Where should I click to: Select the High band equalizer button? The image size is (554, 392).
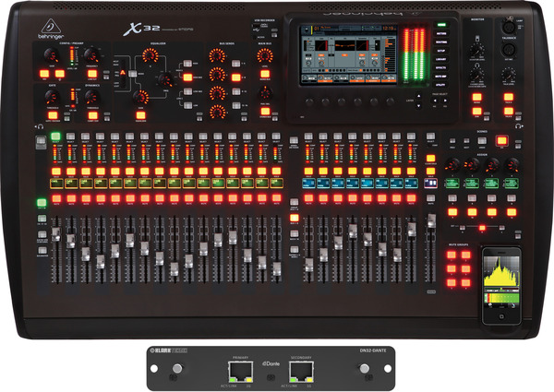click(187, 63)
